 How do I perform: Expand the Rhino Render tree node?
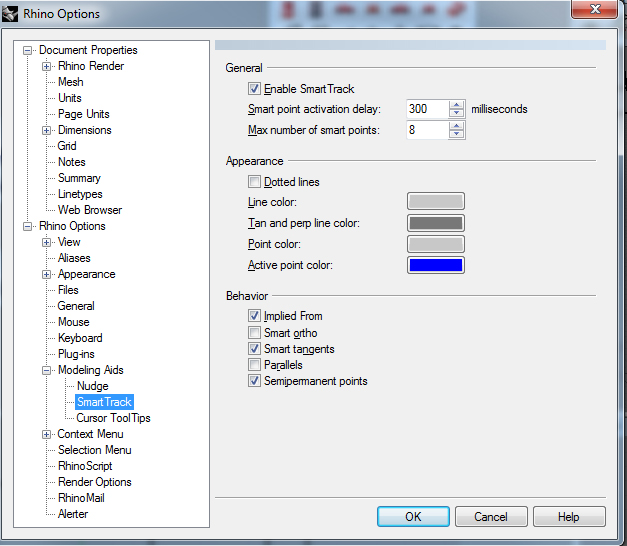pyautogui.click(x=47, y=66)
